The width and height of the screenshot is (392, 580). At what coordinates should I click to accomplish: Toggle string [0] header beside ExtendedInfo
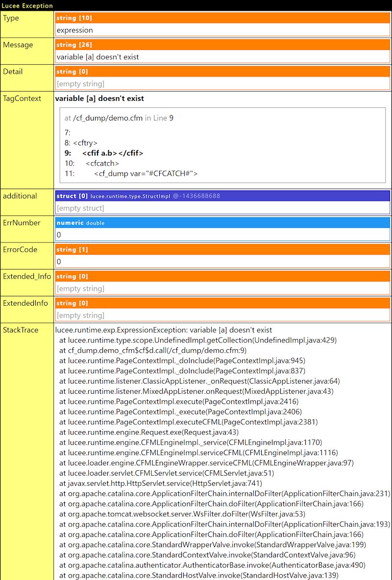(222, 303)
